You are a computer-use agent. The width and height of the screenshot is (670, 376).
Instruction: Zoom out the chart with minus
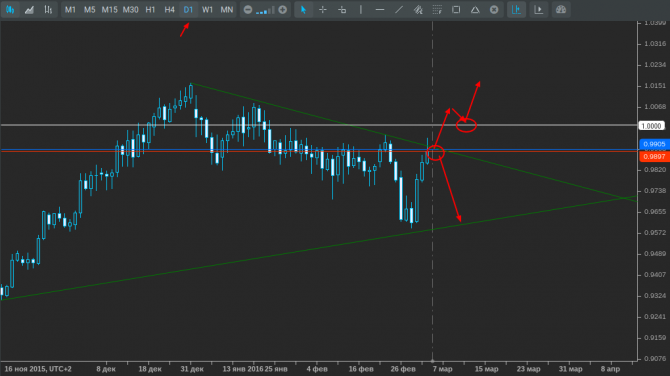[248, 9]
